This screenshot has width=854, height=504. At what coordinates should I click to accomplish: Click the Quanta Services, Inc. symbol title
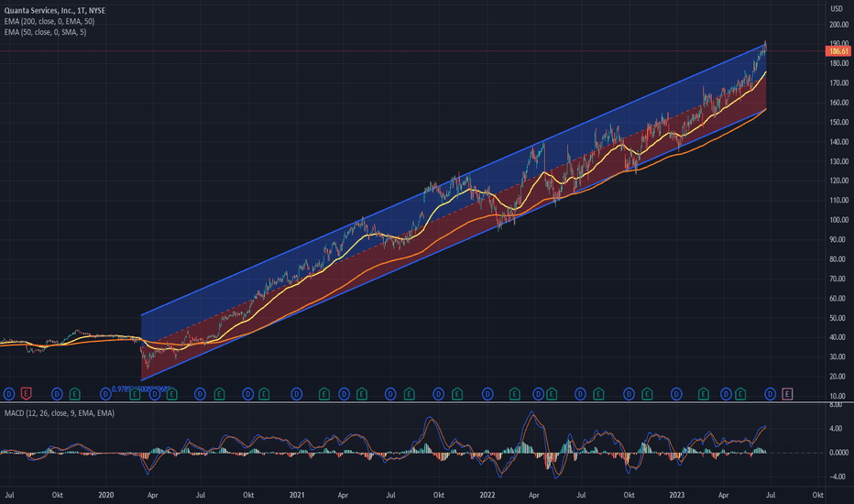click(54, 10)
